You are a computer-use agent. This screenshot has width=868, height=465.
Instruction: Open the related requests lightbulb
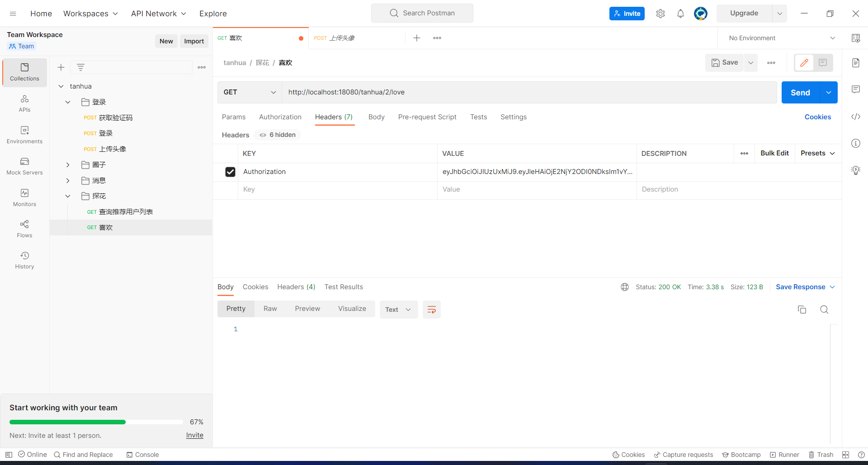[856, 170]
